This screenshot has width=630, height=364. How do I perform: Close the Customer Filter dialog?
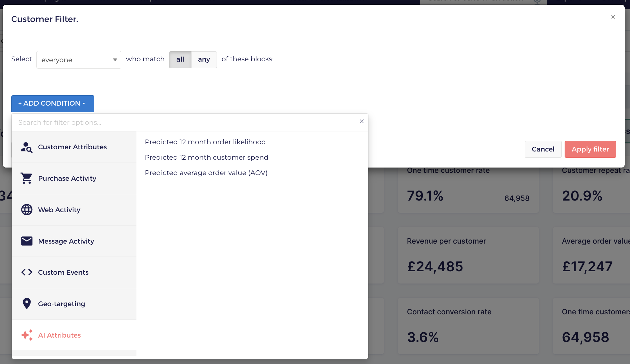[613, 17]
